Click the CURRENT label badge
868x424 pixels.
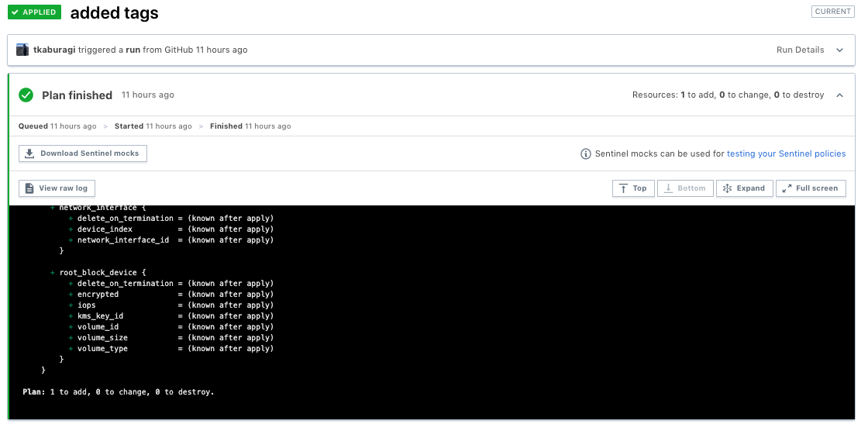coord(833,12)
